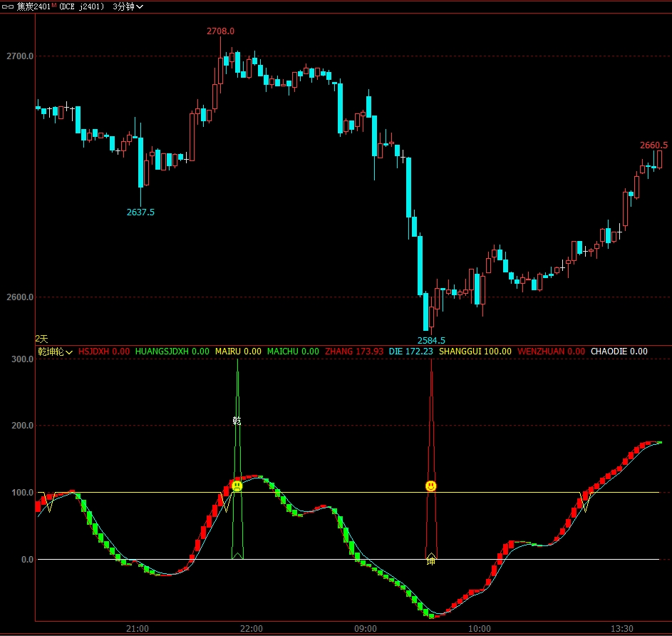Click the smiley face on the green spike
This screenshot has height=636, width=672.
pyautogui.click(x=237, y=486)
